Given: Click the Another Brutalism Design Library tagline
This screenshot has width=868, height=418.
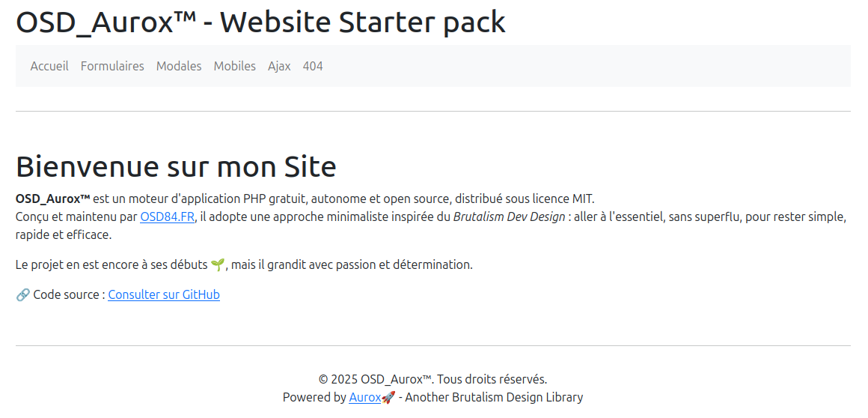Looking at the screenshot, I should [494, 397].
